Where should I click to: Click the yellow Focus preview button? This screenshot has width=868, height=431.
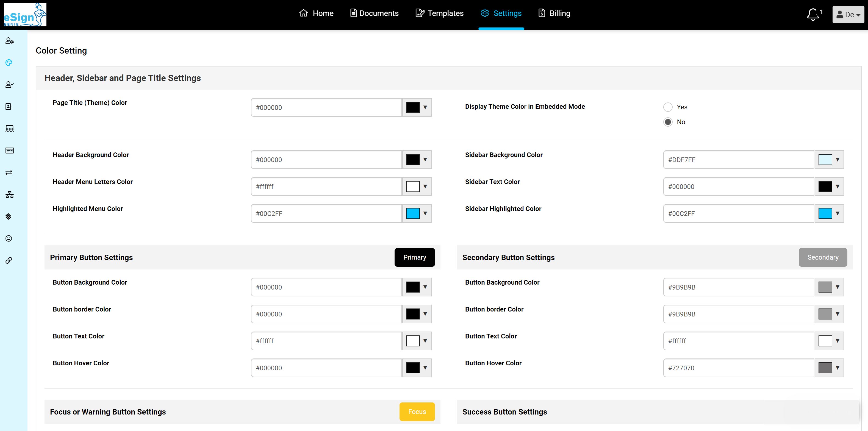pyautogui.click(x=417, y=412)
